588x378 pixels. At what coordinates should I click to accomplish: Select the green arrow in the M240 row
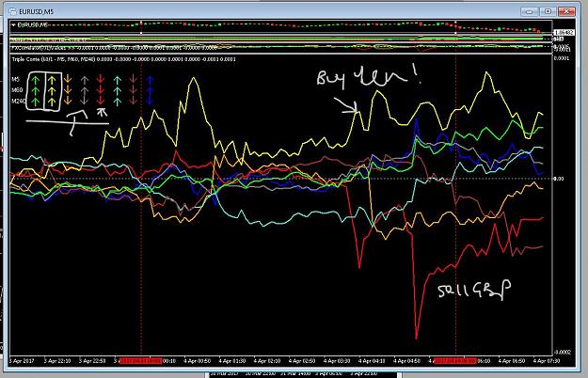coord(35,102)
